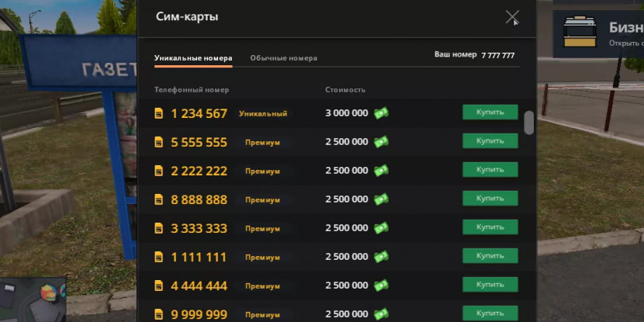Open the Обычные номера tab
Viewport: 644px width, 322px height.
(x=283, y=58)
